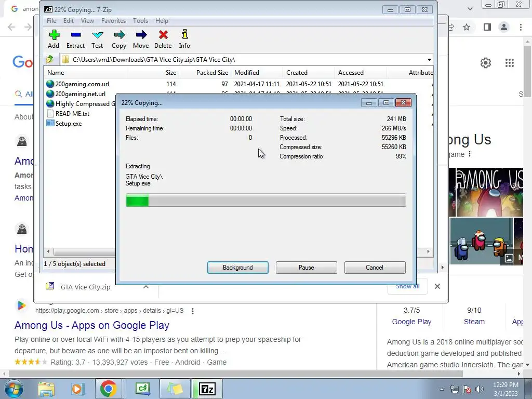Screen dimensions: 532x399
Task: Click the Background button
Action: tap(238, 268)
